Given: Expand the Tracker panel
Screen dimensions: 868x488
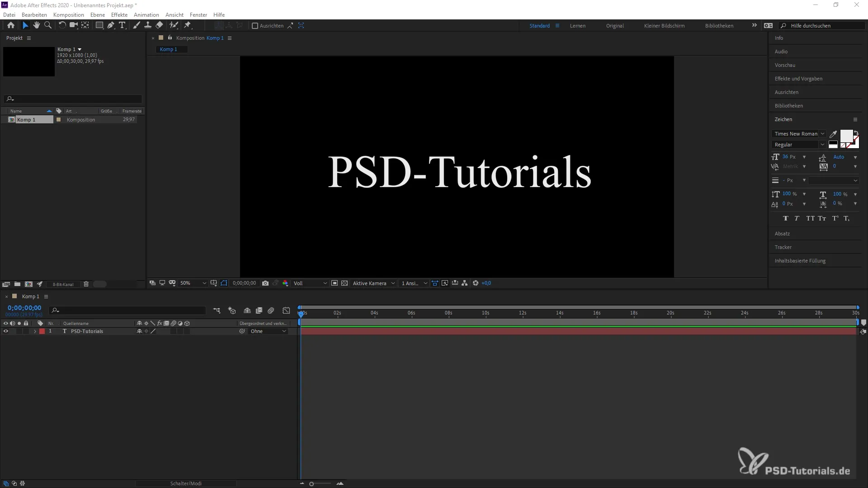Looking at the screenshot, I should click(783, 247).
